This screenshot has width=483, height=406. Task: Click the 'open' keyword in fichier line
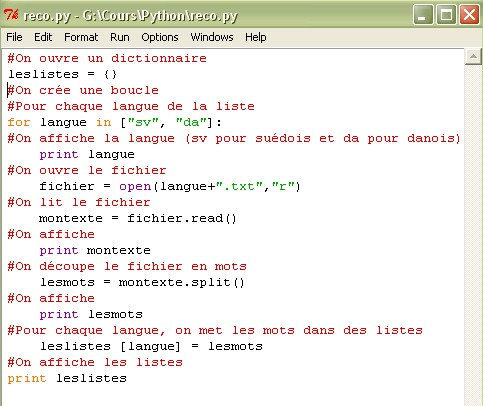135,186
